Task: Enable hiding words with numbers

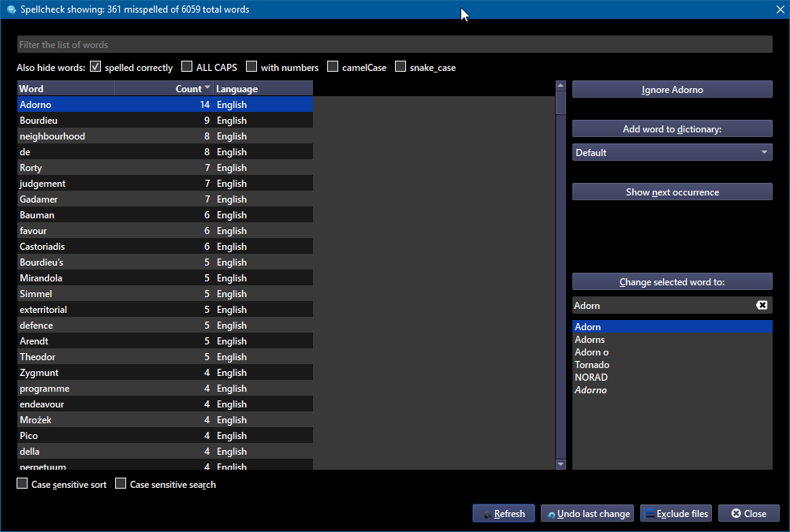Action: 252,67
